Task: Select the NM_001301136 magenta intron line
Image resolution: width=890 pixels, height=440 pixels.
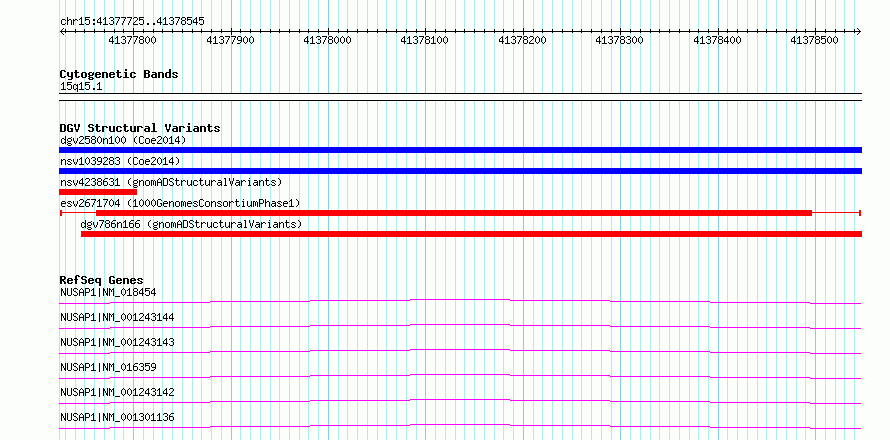Action: [460, 425]
